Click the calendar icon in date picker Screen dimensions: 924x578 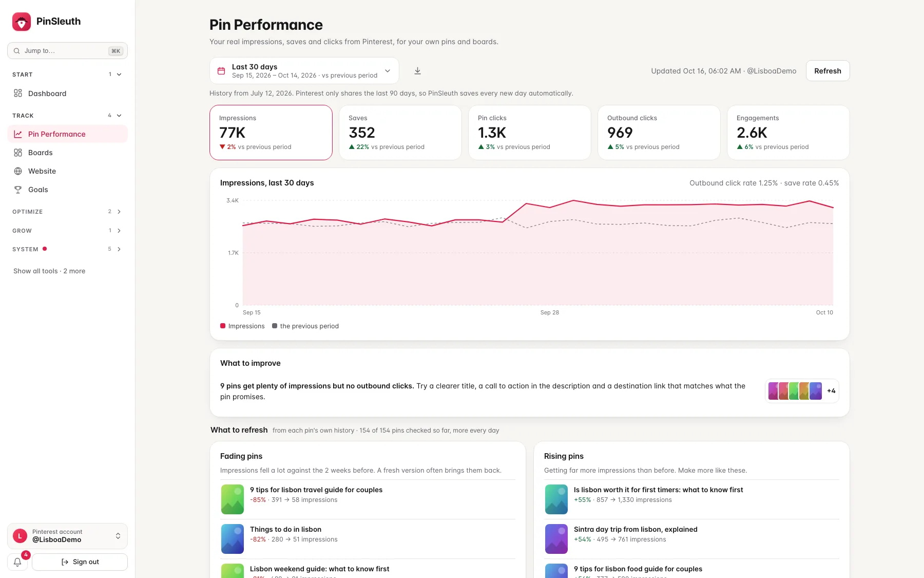(221, 71)
